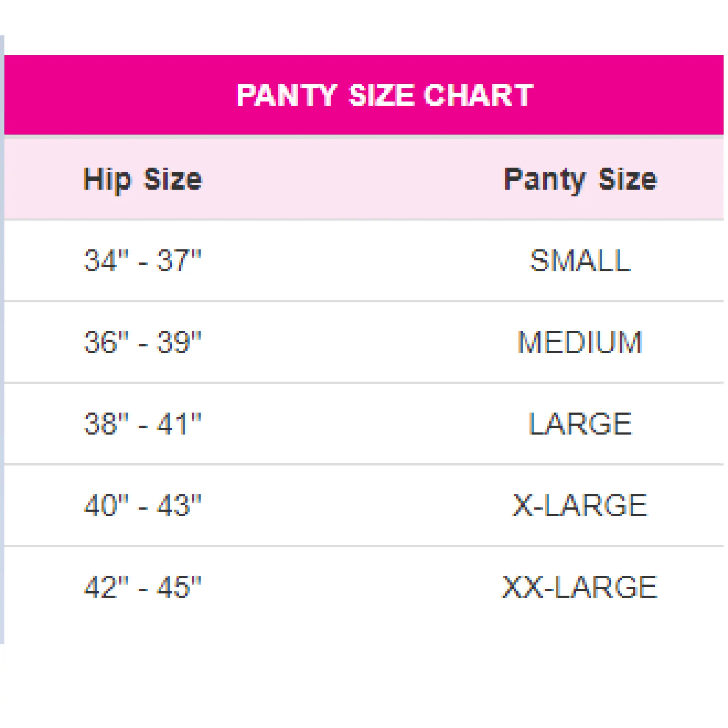Select the X-LARGE panty size cell
This screenshot has height=728, width=728.
[580, 505]
